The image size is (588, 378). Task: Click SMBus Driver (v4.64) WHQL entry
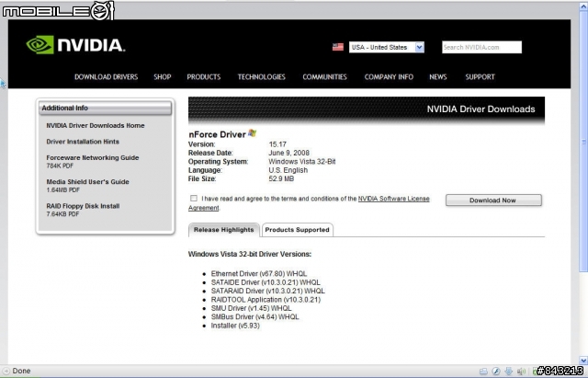tap(255, 316)
